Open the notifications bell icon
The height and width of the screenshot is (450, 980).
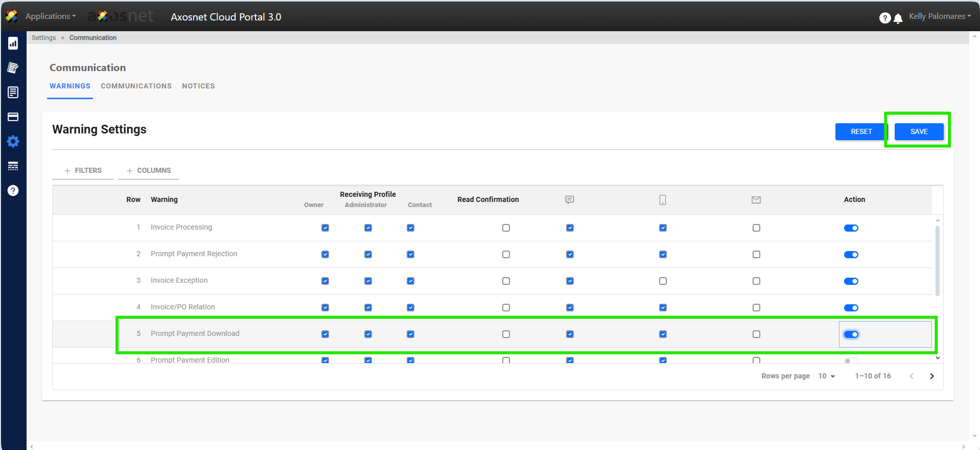(x=898, y=18)
